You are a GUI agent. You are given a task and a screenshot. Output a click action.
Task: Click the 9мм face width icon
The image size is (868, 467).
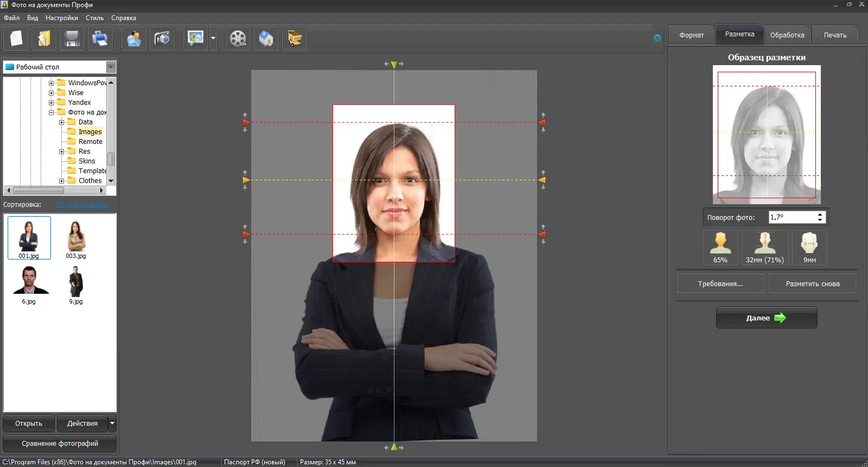pos(809,248)
